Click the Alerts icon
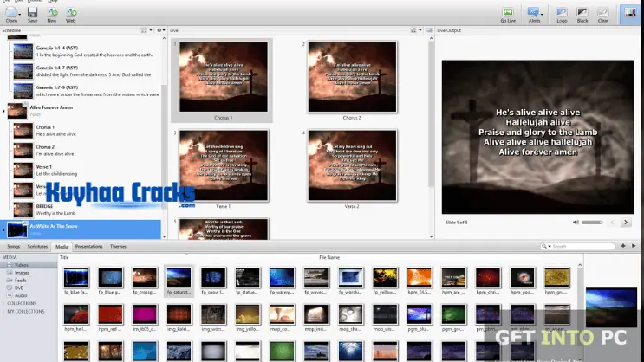This screenshot has width=644, height=362. 535,14
